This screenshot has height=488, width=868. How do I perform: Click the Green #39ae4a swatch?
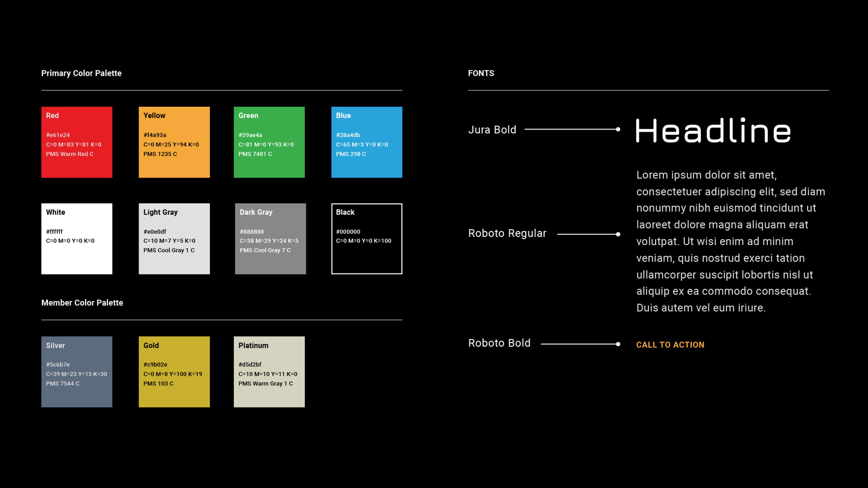click(x=269, y=142)
